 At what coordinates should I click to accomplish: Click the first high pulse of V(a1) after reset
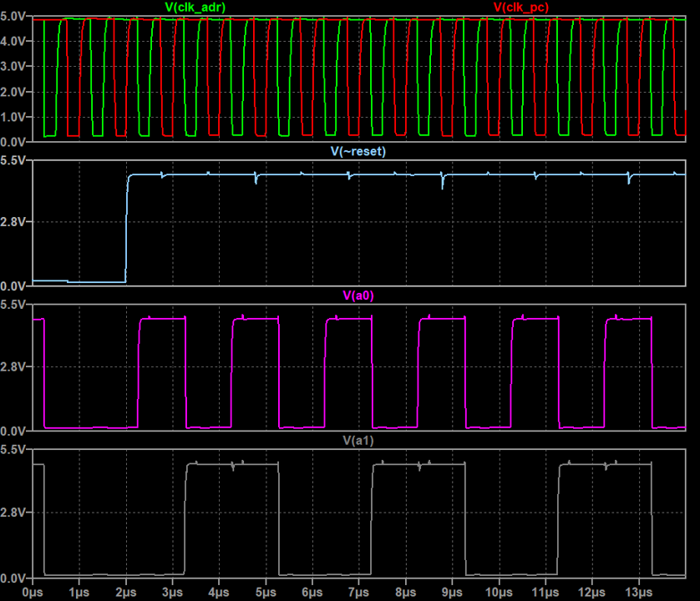click(231, 464)
